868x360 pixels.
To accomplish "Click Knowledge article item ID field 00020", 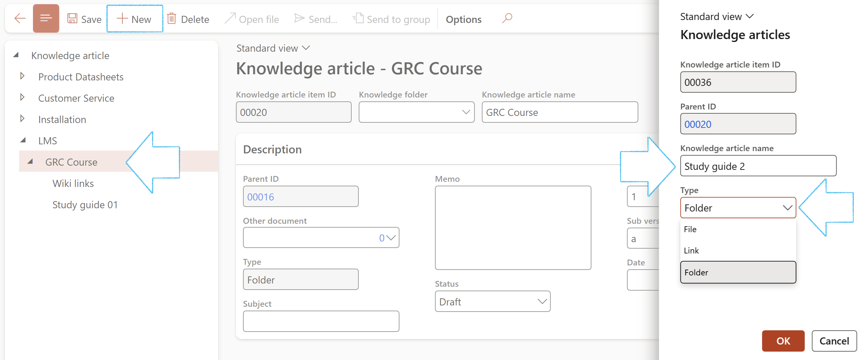I will 293,112.
